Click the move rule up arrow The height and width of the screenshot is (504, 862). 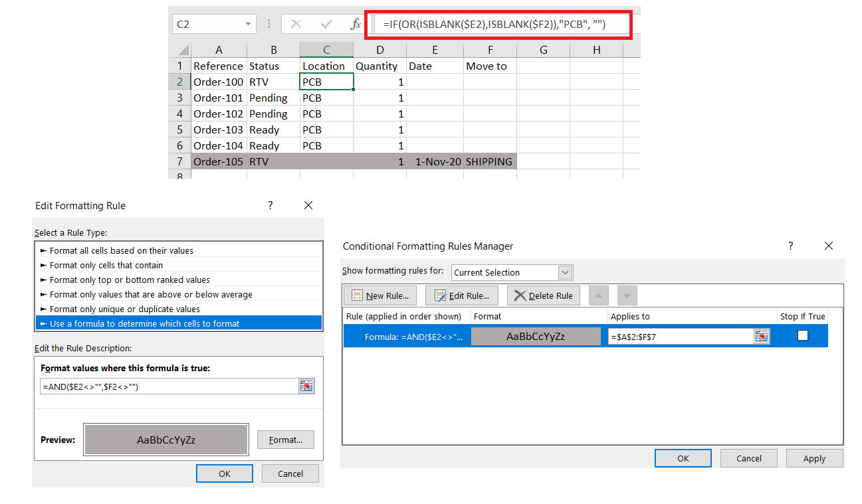click(598, 295)
